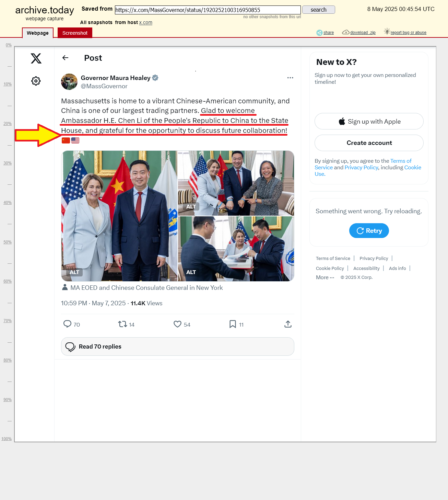
Task: Bookmark the post using the bookmark icon
Action: [233, 324]
